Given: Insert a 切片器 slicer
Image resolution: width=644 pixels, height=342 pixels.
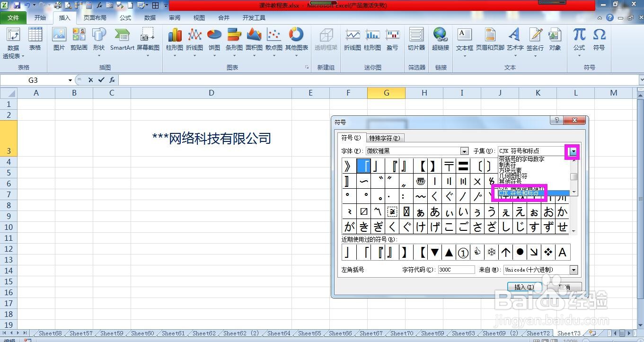Looking at the screenshot, I should pyautogui.click(x=416, y=42).
